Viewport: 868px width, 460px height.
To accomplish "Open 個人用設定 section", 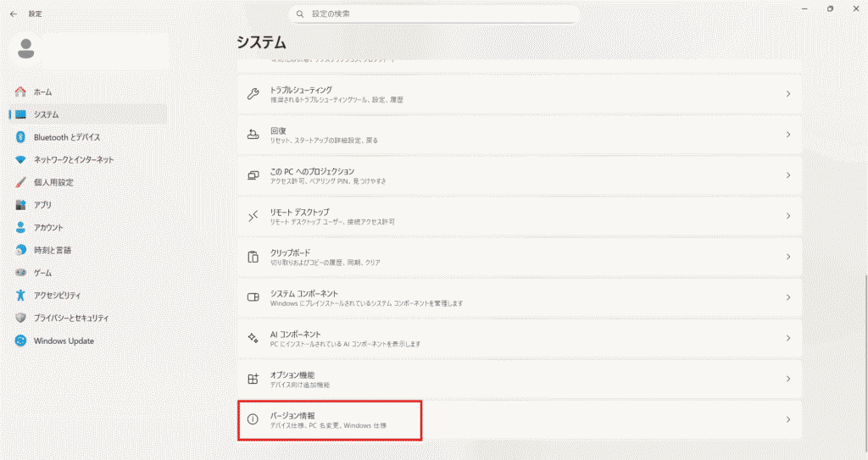I will (88, 182).
